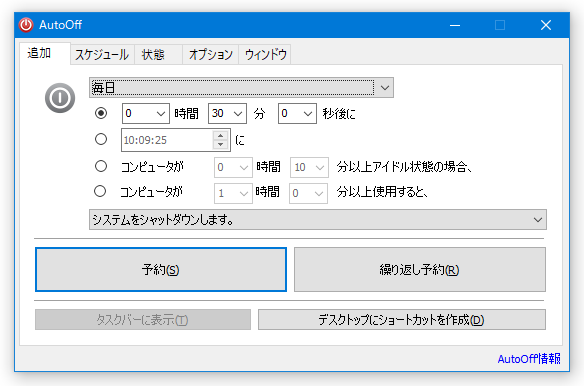Open the seconds dropdown before 秒後に

click(x=297, y=113)
